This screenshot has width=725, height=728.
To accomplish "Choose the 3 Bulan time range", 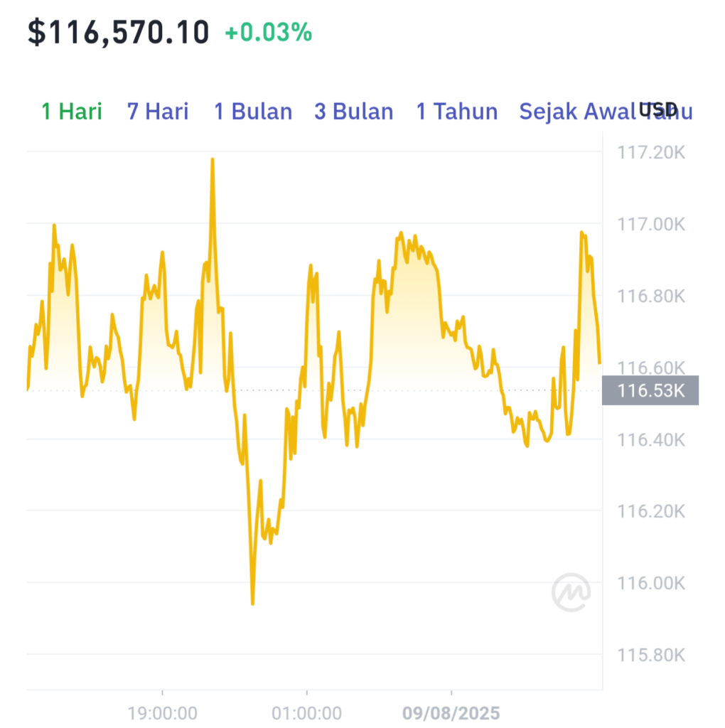I will coord(354,112).
